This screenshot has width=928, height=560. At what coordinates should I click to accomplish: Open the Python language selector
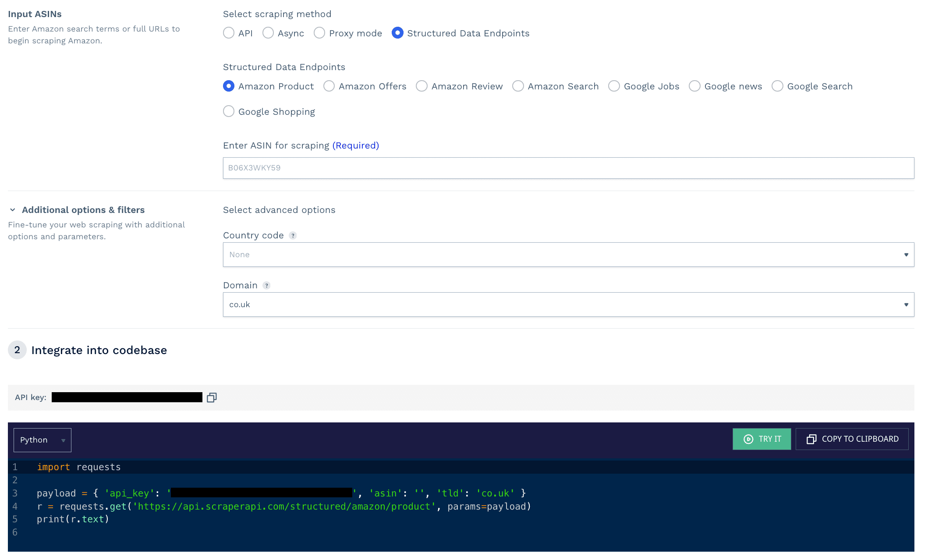pos(42,439)
